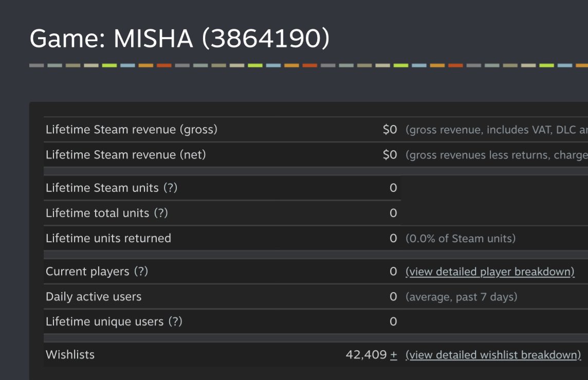Click the (?) next to Lifetime Steam units

tap(170, 188)
